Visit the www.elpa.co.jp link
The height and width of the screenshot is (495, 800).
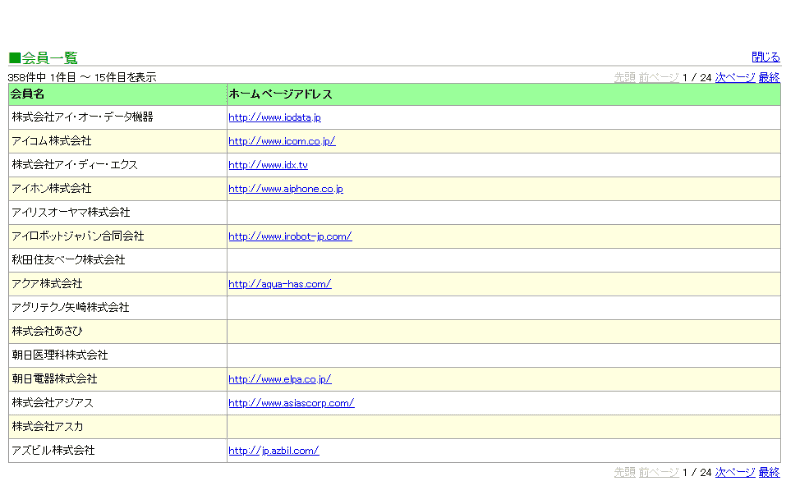[280, 379]
